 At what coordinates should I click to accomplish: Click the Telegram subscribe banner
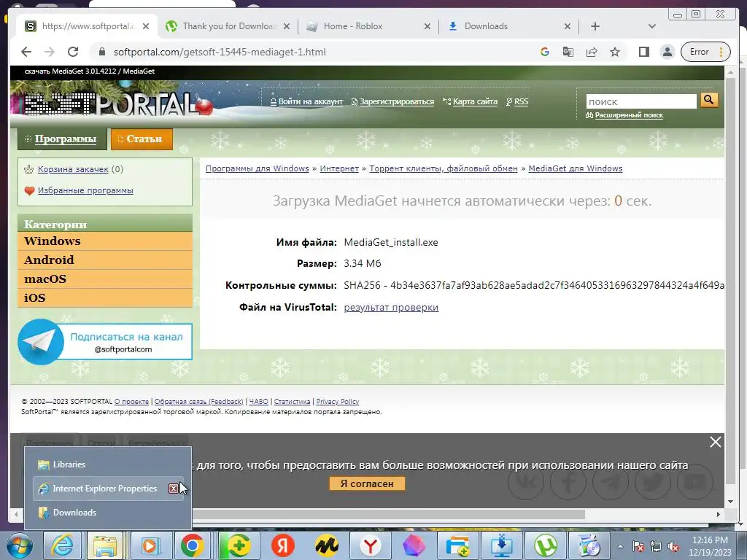click(x=105, y=342)
